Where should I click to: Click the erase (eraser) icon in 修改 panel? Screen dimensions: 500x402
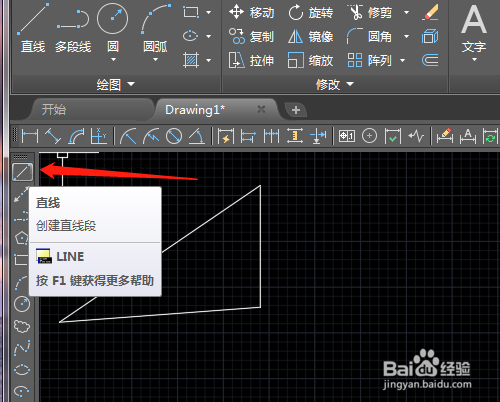430,13
